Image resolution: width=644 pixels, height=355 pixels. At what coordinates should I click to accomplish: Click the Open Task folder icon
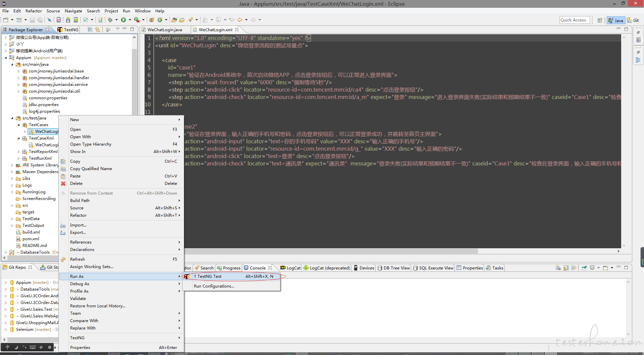[182, 20]
